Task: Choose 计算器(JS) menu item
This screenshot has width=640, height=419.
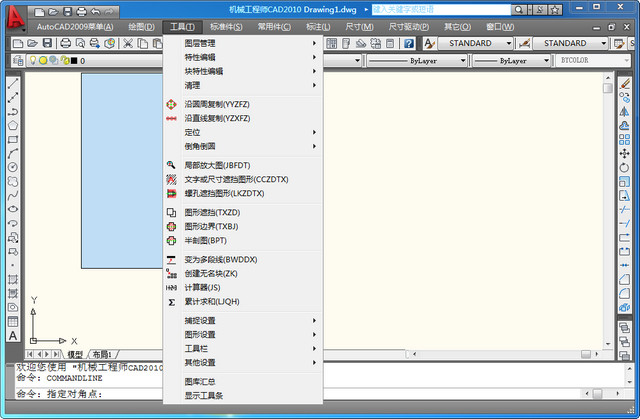Action: 243,288
